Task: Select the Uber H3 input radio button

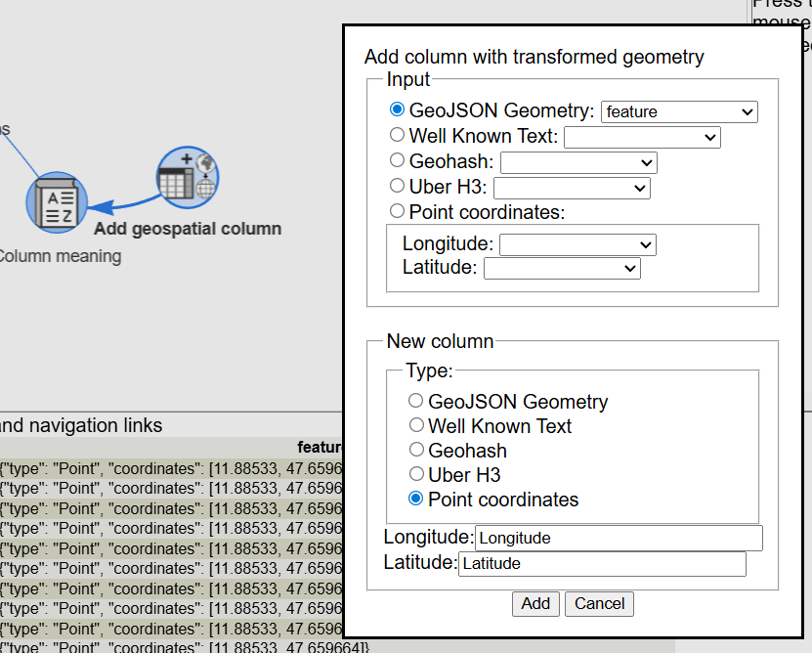Action: click(397, 186)
